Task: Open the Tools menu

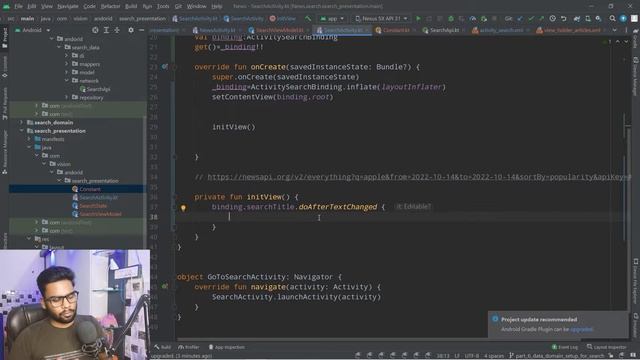Action: tap(163, 6)
